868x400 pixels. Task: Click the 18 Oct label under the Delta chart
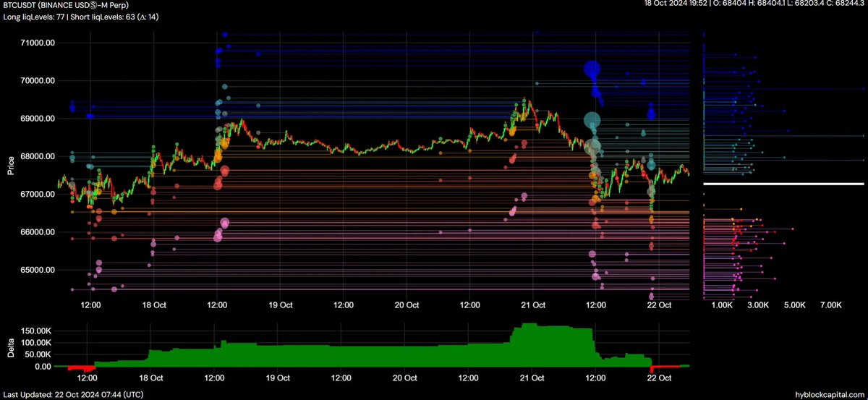click(x=152, y=378)
